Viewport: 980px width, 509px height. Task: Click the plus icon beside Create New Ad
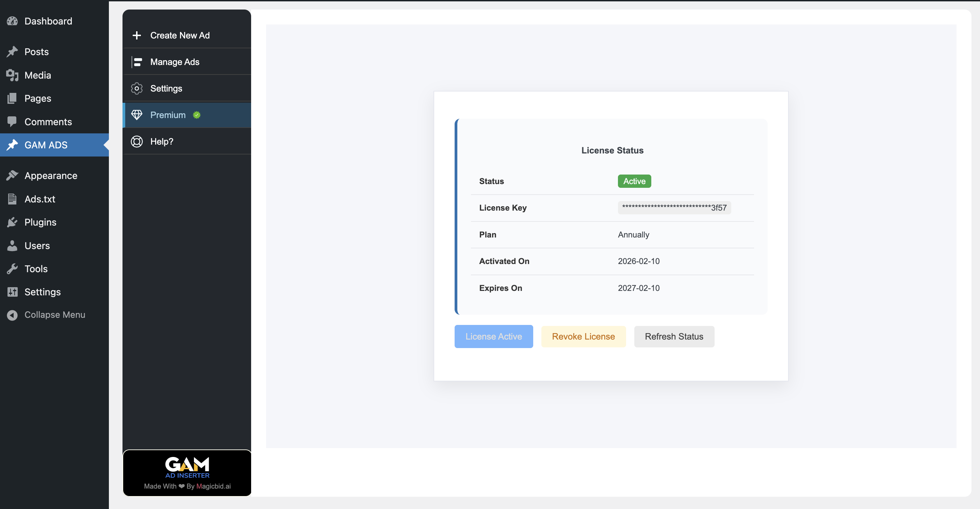point(136,35)
